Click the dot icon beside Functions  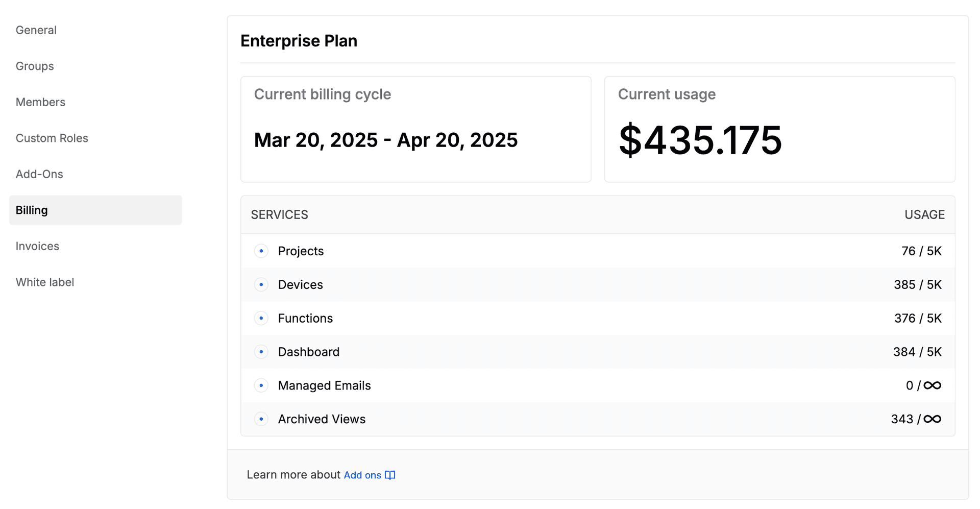(261, 318)
